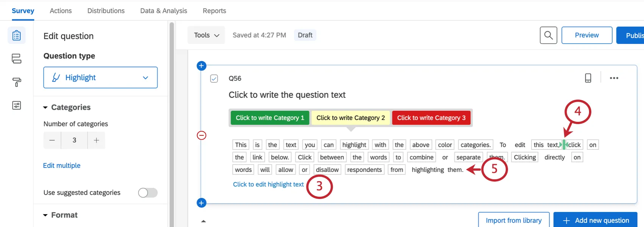Viewport: 644px width, 227px height.
Task: Click the search magnifier icon
Action: [548, 35]
